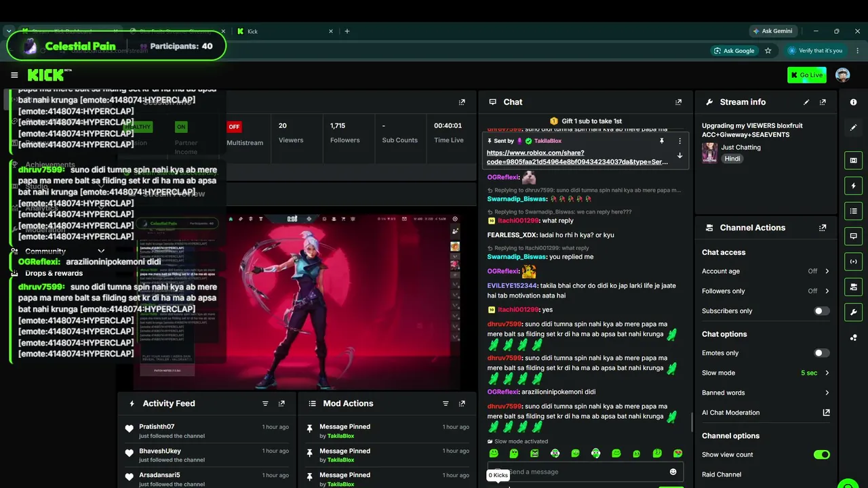The width and height of the screenshot is (868, 488).
Task: Open the pinned Roblox share link
Action: pos(577,157)
